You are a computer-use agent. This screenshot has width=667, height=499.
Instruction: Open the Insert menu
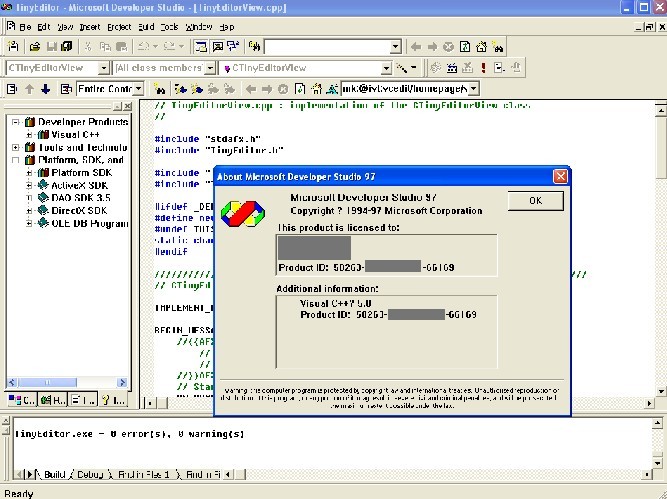(x=90, y=27)
